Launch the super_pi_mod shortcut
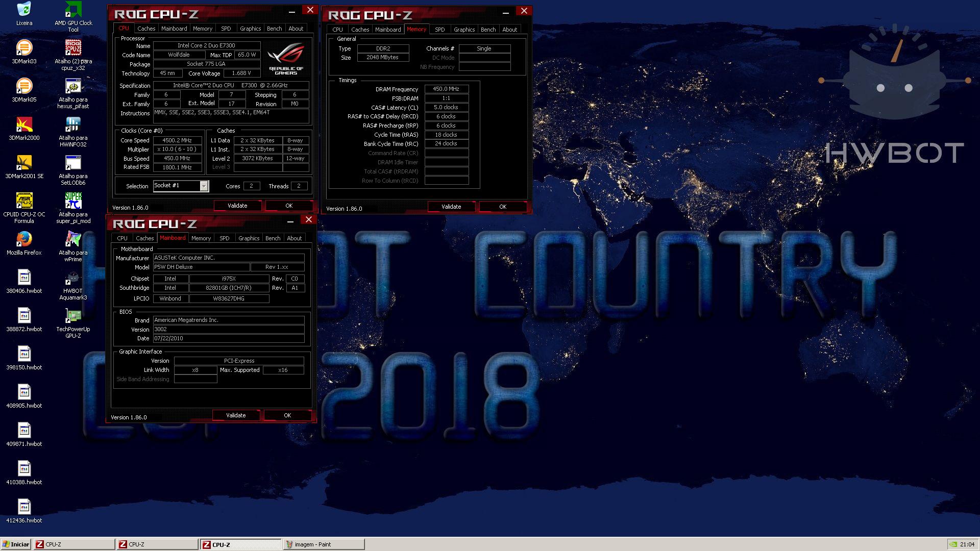The height and width of the screenshot is (551, 980). 73,201
